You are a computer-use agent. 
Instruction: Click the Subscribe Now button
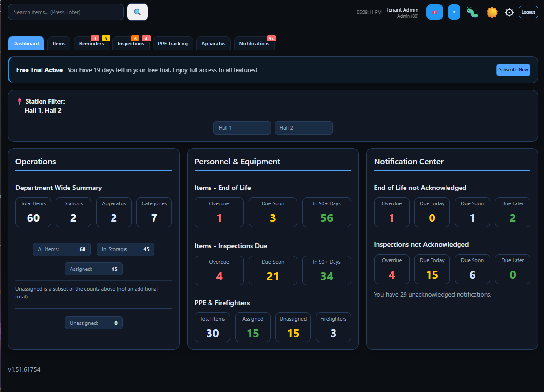[513, 69]
